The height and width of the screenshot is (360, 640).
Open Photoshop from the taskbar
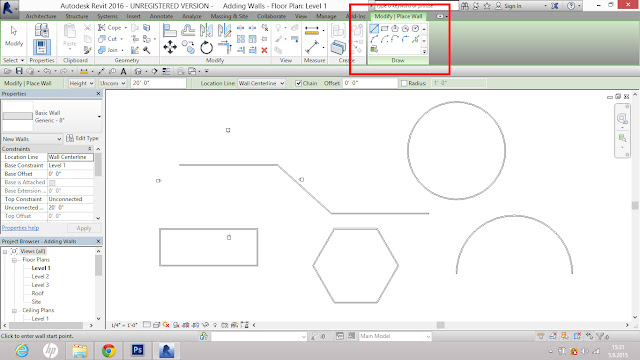click(x=138, y=350)
